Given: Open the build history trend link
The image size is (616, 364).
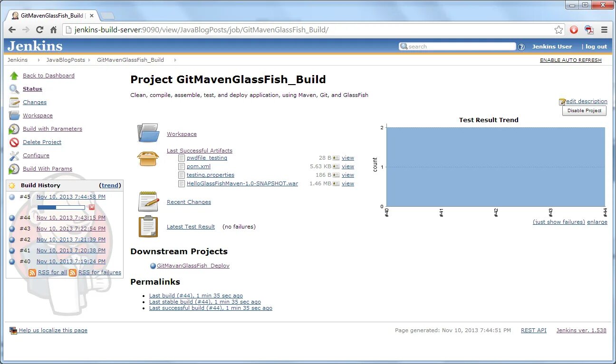Looking at the screenshot, I should [110, 185].
